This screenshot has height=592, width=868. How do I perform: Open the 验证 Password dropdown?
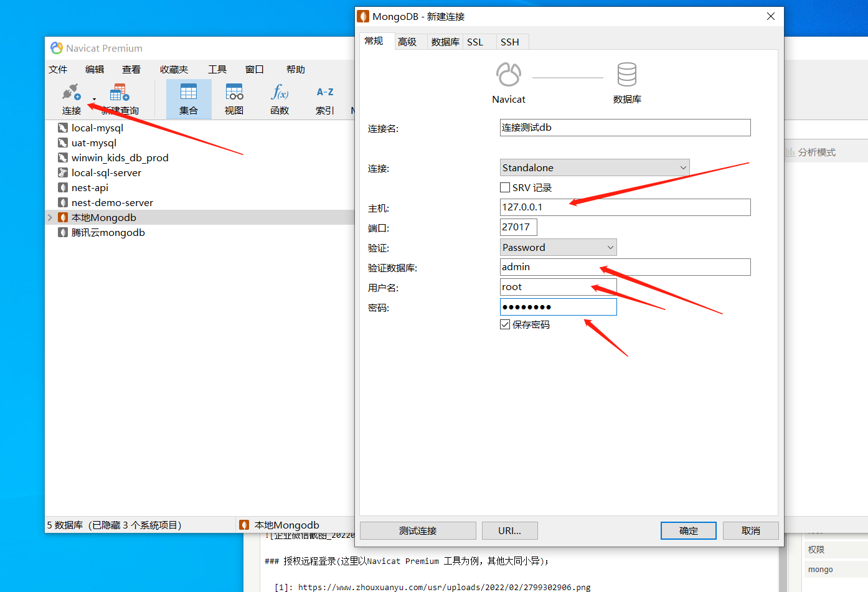point(559,247)
